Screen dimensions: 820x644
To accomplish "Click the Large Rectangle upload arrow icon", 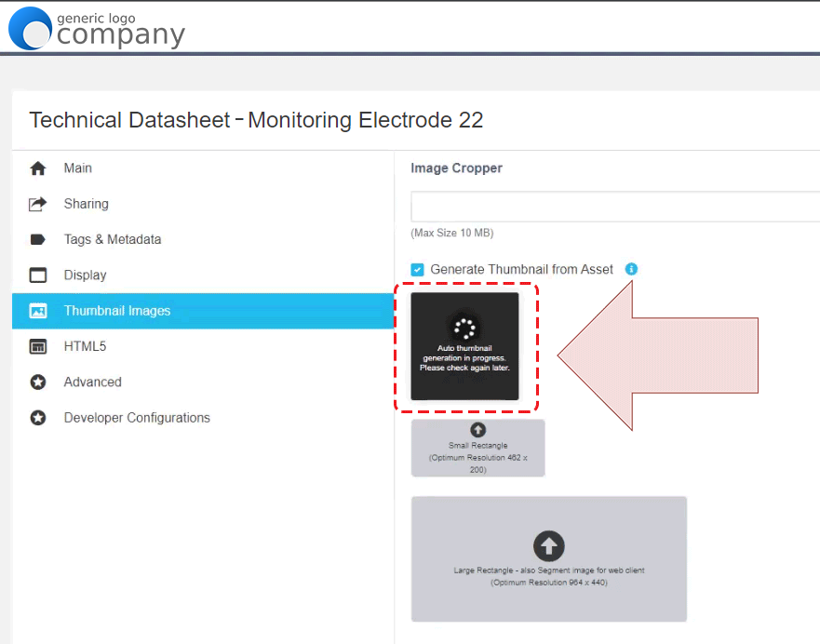I will pyautogui.click(x=548, y=545).
